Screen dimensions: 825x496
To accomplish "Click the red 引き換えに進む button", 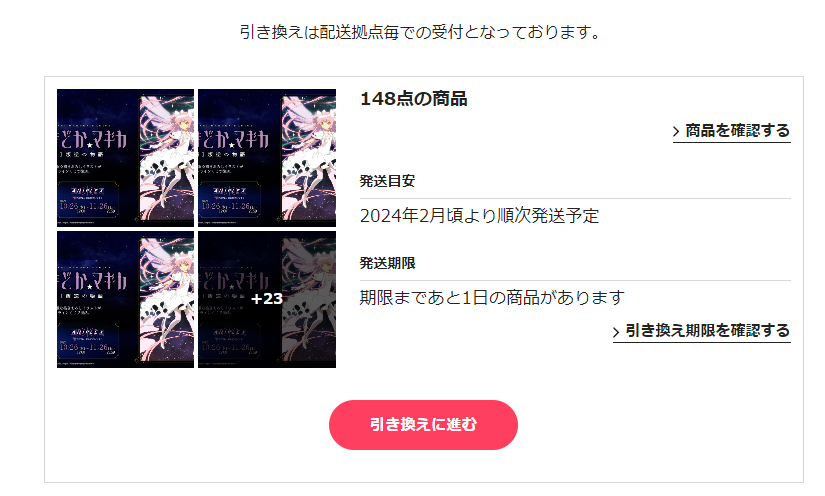I will coord(423,424).
